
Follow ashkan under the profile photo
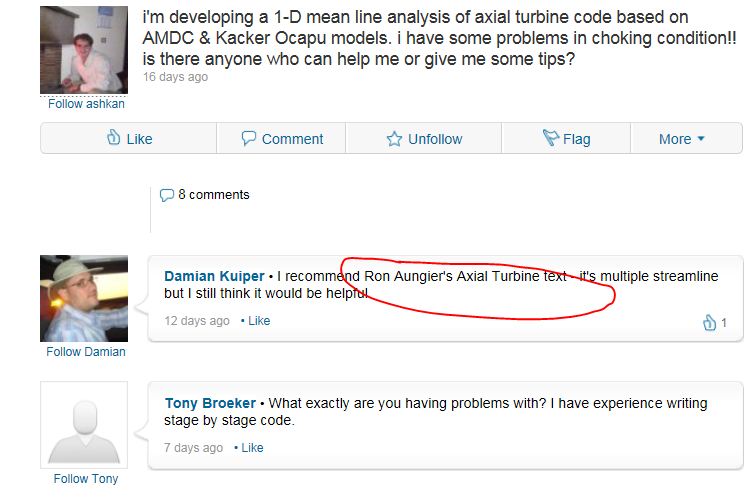click(86, 104)
